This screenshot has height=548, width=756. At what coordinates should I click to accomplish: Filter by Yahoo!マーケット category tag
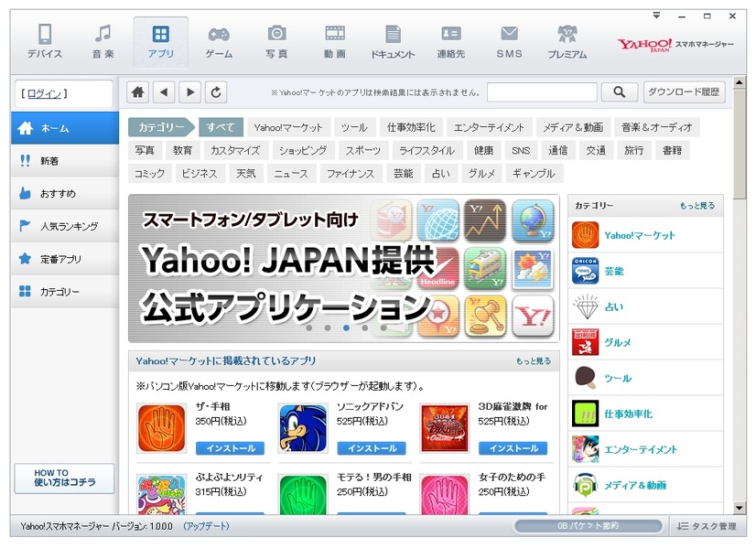(288, 127)
